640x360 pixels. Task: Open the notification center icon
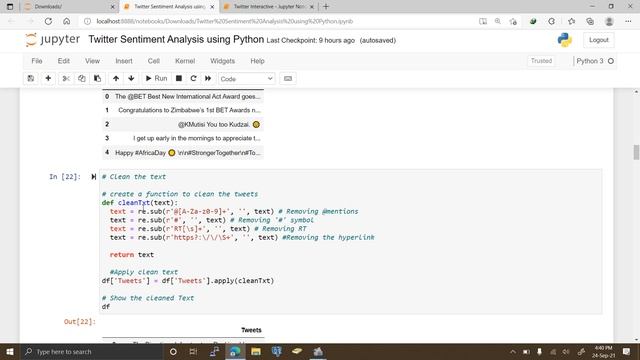tap(626, 351)
